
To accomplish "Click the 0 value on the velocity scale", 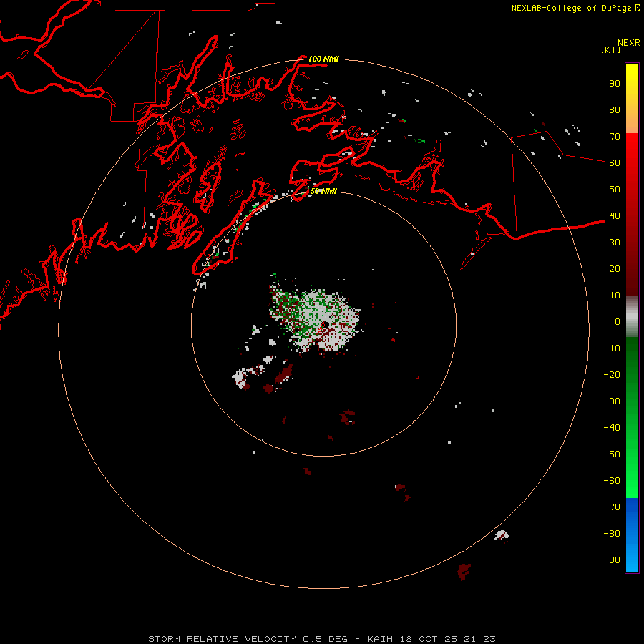I will click(x=618, y=321).
